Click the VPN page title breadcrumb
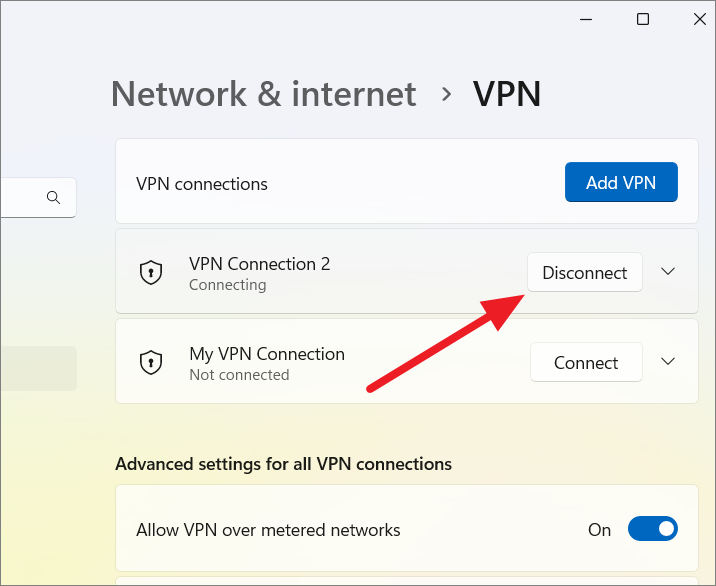The width and height of the screenshot is (716, 586). click(507, 94)
